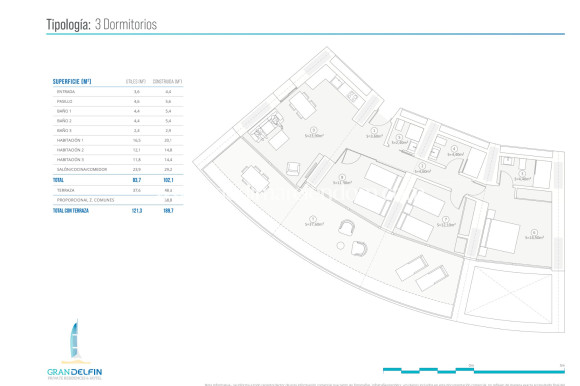Select the SALÓN/COCINA/COMEDOR row label
This screenshot has height=386, width=580.
click(82, 169)
